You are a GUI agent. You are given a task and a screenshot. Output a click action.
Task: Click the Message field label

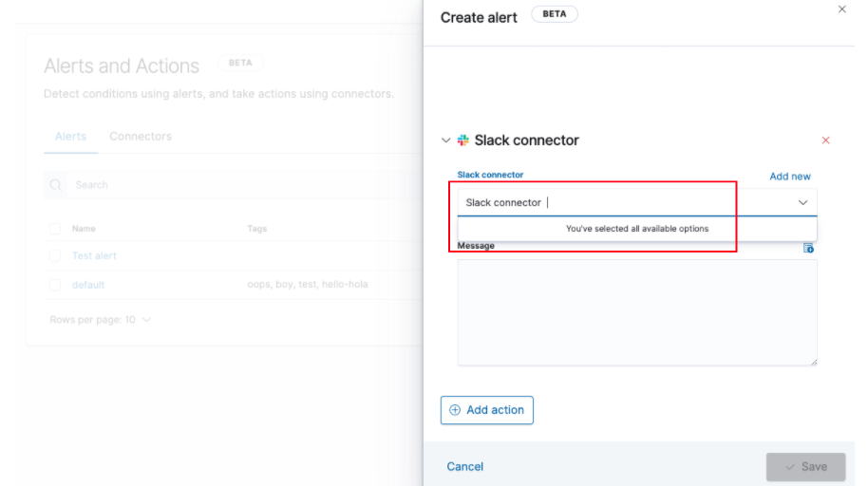coord(476,246)
